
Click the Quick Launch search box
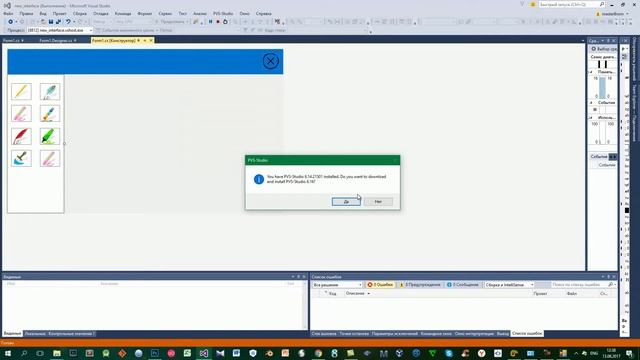pyautogui.click(x=571, y=4)
